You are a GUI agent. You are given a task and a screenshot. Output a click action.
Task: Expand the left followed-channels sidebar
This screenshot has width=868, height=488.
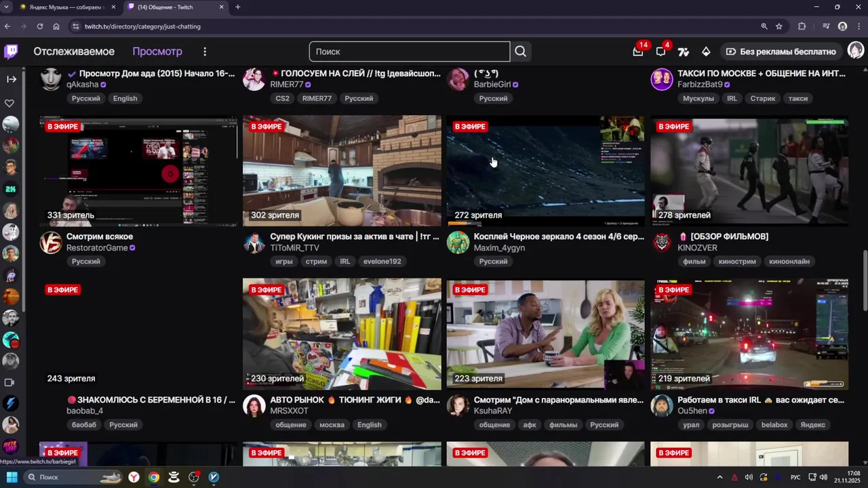click(12, 79)
